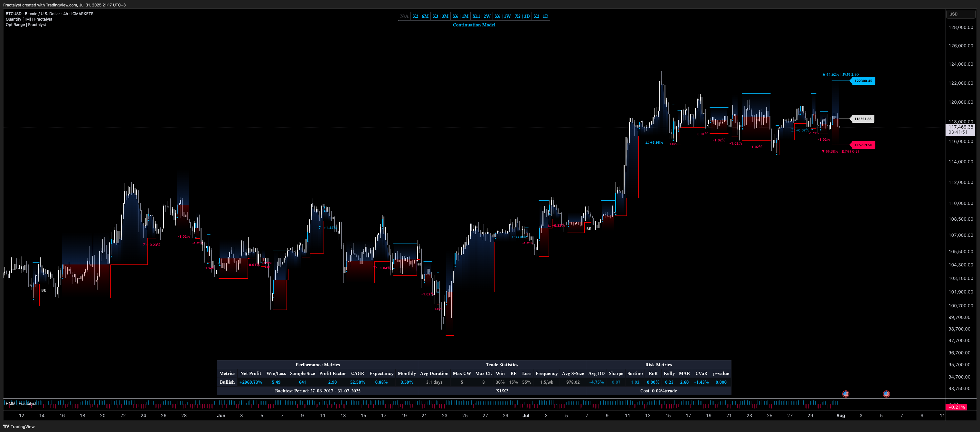
Task: Click the Continuation Model label
Action: [474, 25]
